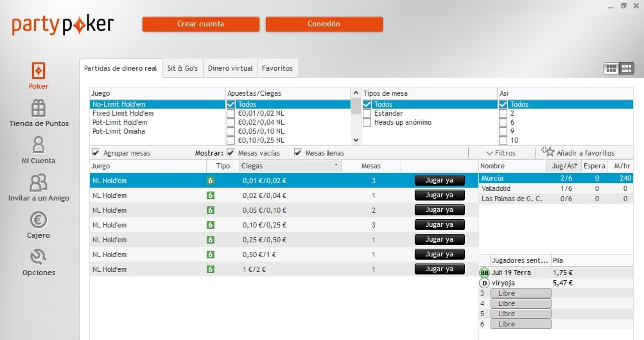Click Jugar ya for 0,01 €/0,02 €
Screen dimensions: 644x340
tap(439, 181)
